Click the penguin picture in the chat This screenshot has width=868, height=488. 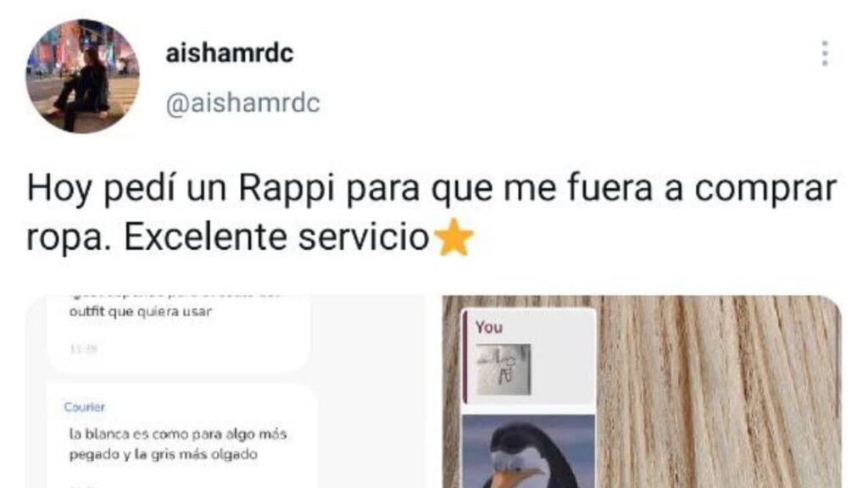pyautogui.click(x=529, y=452)
